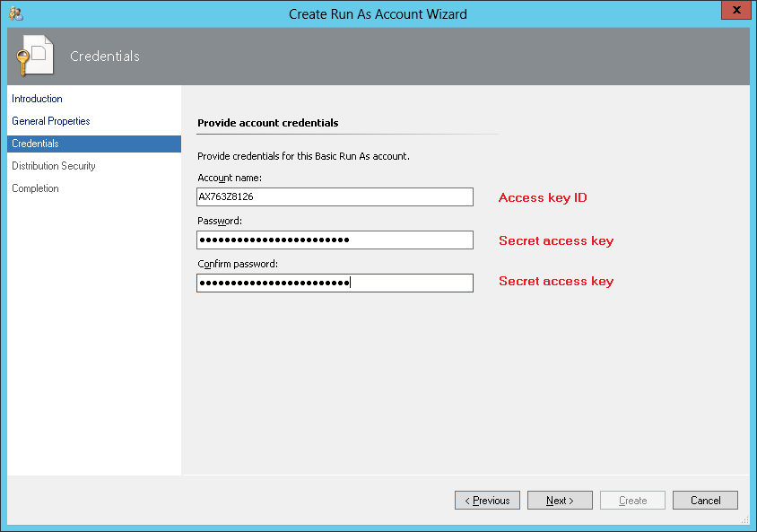Click the resize grip in the window corner
The width and height of the screenshot is (757, 532).
(744, 519)
